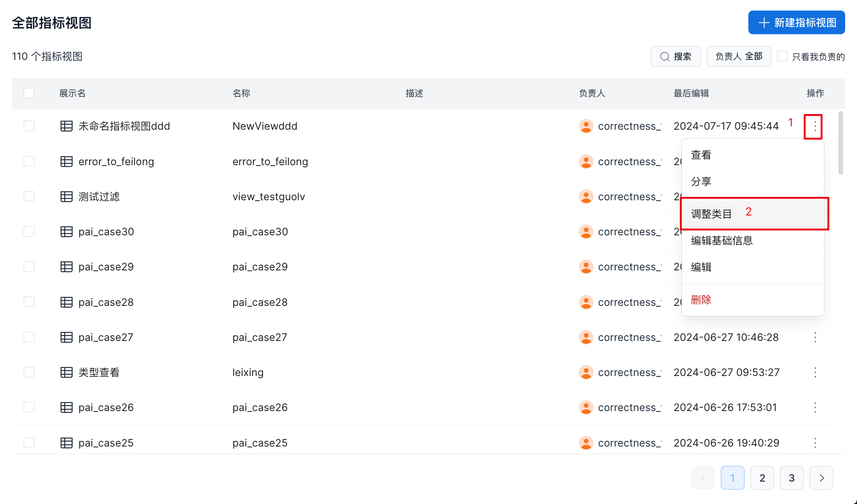Open the three-dot menu for 类型查看 row
Viewport: 857px width, 504px height.
click(815, 372)
